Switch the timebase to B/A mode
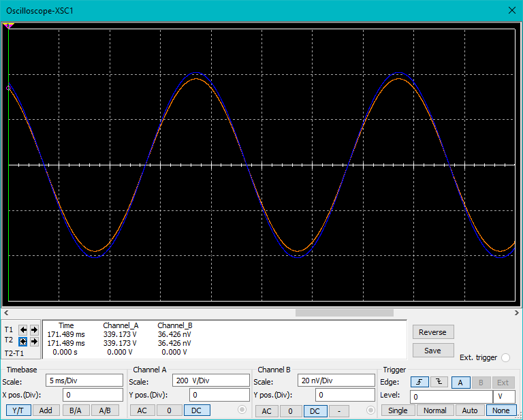Screen dimensions: 523x420 tap(76, 410)
